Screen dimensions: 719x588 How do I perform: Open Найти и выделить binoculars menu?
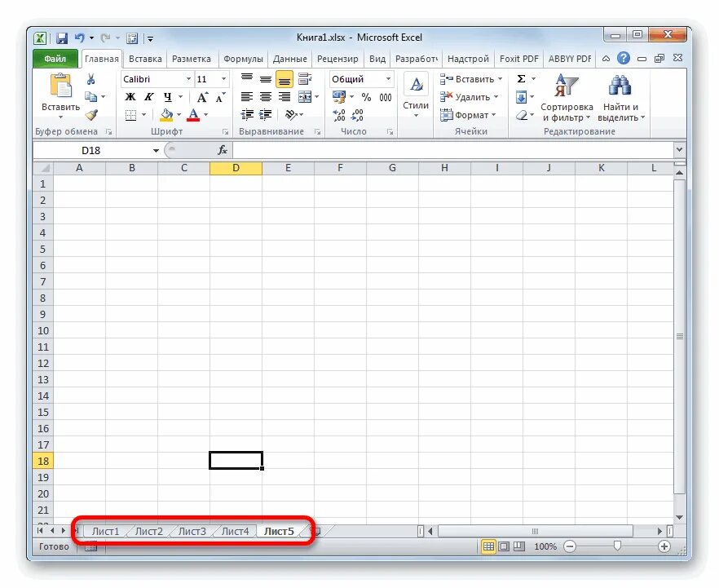(x=620, y=98)
